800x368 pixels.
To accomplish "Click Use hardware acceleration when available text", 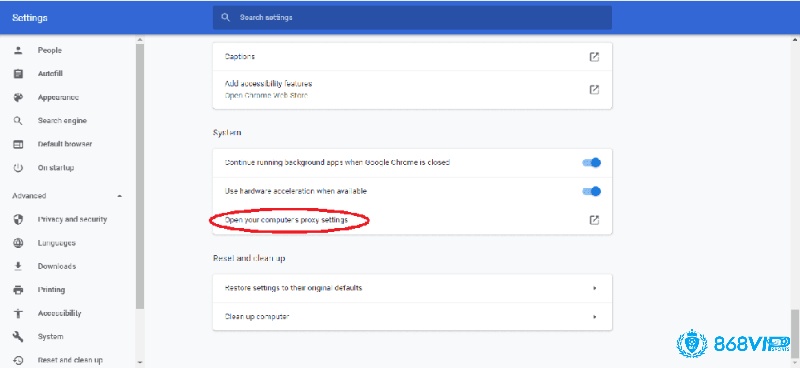I will point(296,191).
